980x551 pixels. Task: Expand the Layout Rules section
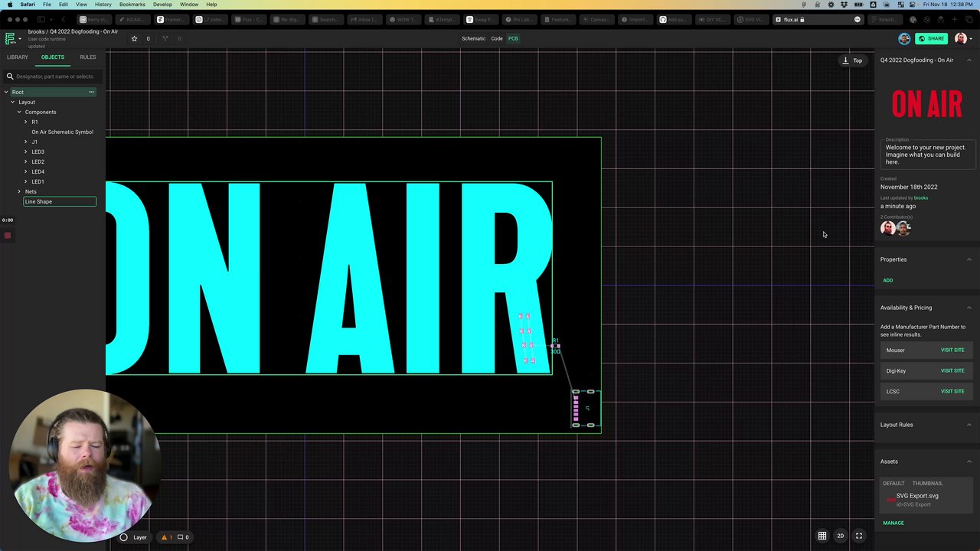pos(969,425)
